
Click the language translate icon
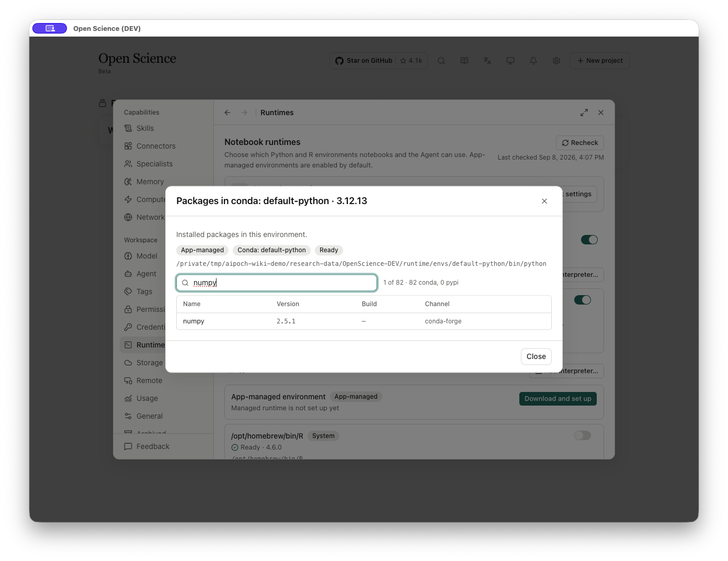(x=487, y=61)
